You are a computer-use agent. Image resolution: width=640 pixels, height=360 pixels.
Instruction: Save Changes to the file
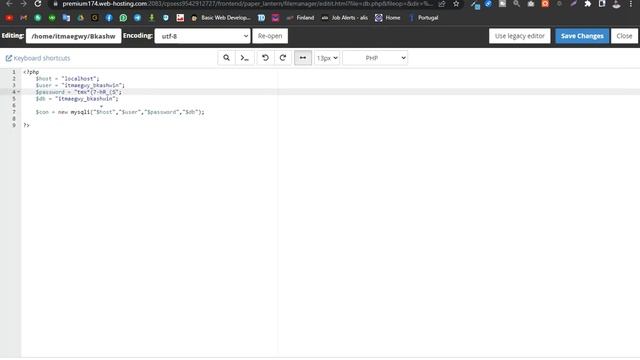tap(582, 36)
